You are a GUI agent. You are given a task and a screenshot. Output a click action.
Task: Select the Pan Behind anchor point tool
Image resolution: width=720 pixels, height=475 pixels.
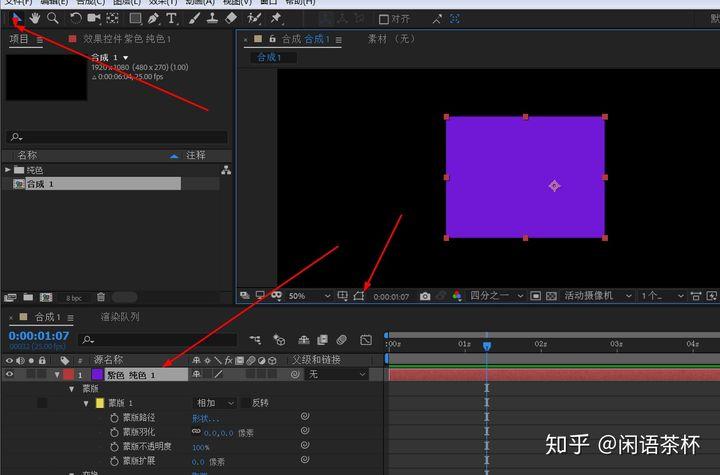[x=112, y=18]
